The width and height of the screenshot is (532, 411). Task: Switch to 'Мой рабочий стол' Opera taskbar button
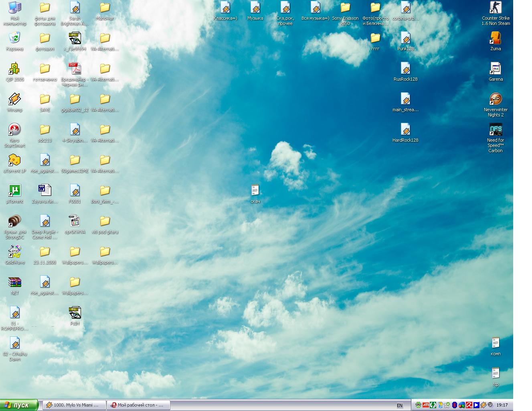pyautogui.click(x=138, y=405)
